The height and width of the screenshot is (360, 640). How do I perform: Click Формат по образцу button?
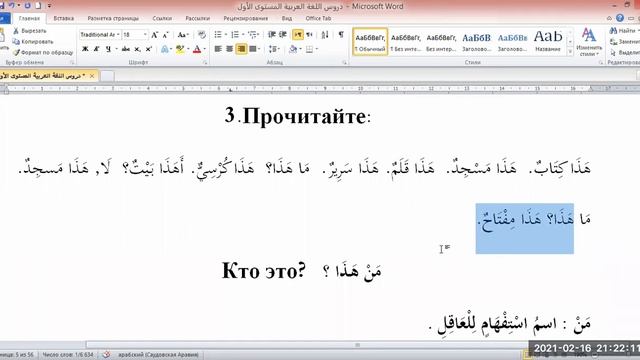43,53
